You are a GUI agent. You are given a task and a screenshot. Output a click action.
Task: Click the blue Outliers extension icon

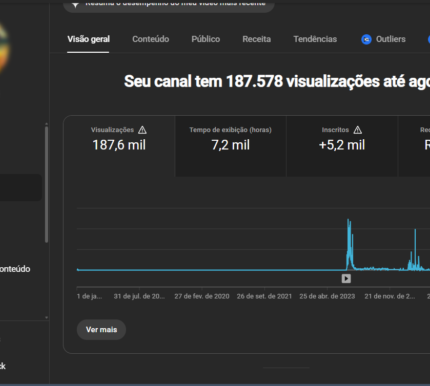pos(366,40)
